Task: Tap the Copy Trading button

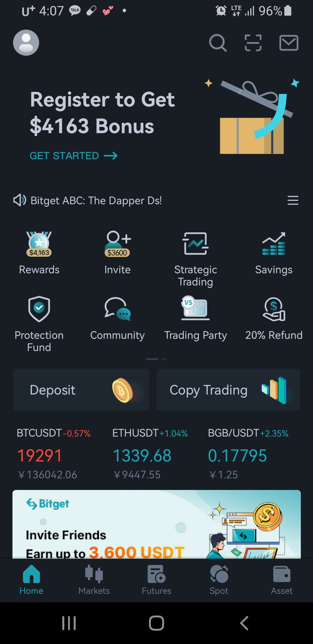Action: tap(228, 390)
